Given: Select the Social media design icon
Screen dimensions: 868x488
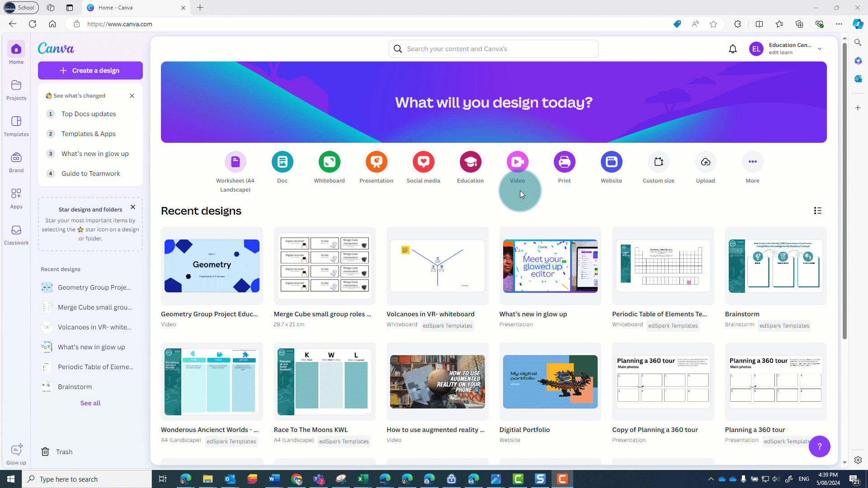Looking at the screenshot, I should 424,162.
